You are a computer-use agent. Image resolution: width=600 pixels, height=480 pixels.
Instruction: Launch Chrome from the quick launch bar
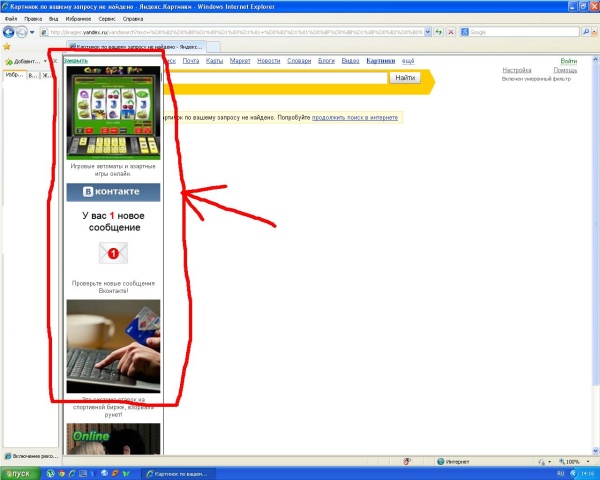point(61,474)
